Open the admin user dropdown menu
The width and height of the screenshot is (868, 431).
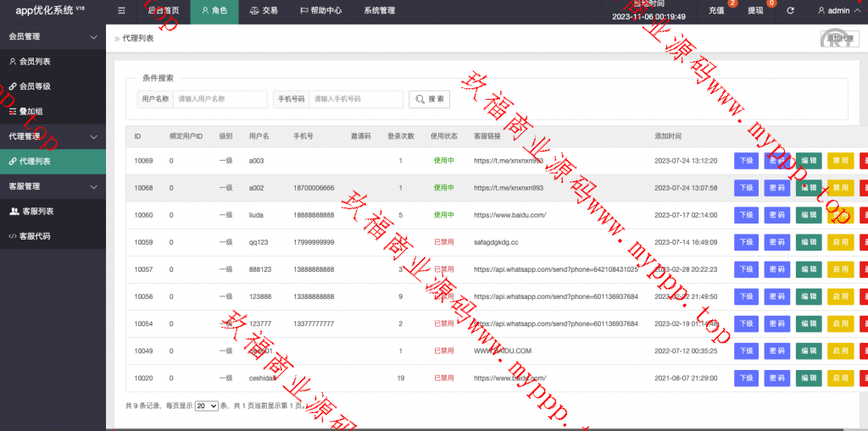pyautogui.click(x=833, y=11)
